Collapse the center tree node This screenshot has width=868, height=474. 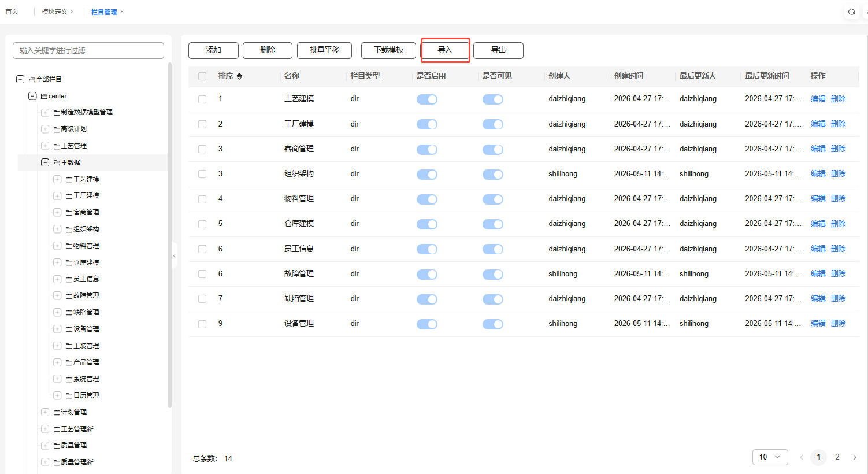pyautogui.click(x=32, y=96)
